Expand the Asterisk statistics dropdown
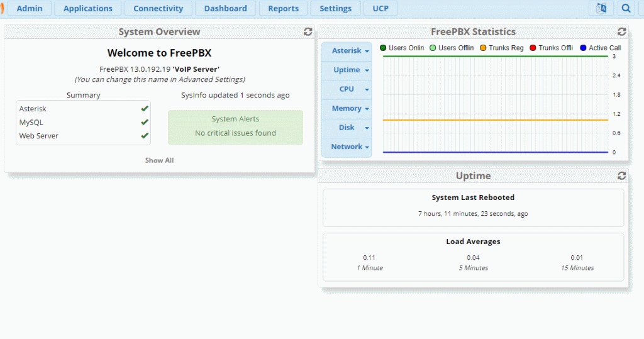Screen dimensions: 644x339 347,50
